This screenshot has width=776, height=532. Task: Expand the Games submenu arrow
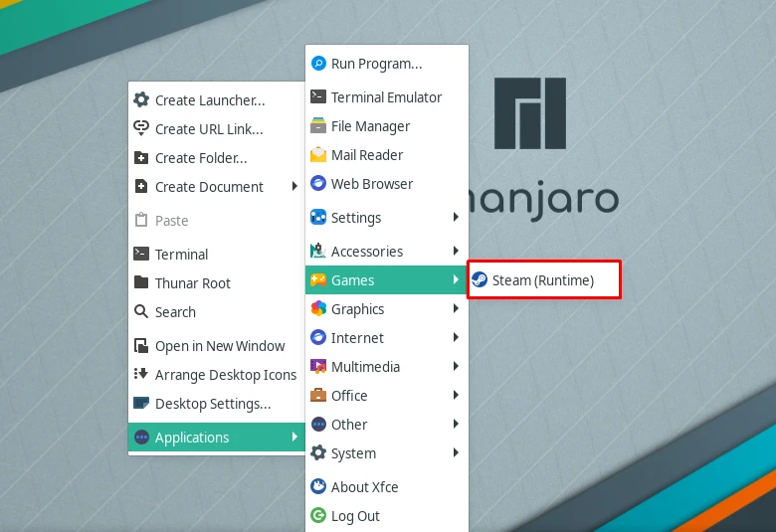tap(456, 279)
